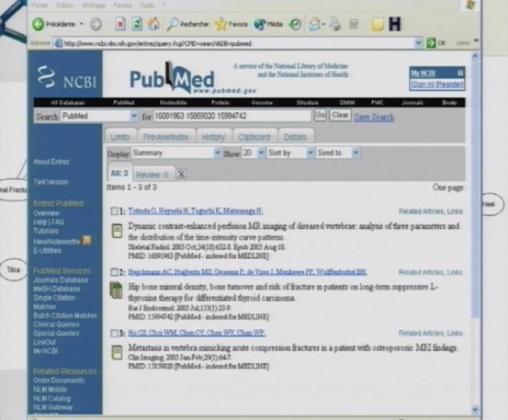Tick the checkbox for article 1
Image resolution: width=508 pixels, height=420 pixels.
(114, 211)
